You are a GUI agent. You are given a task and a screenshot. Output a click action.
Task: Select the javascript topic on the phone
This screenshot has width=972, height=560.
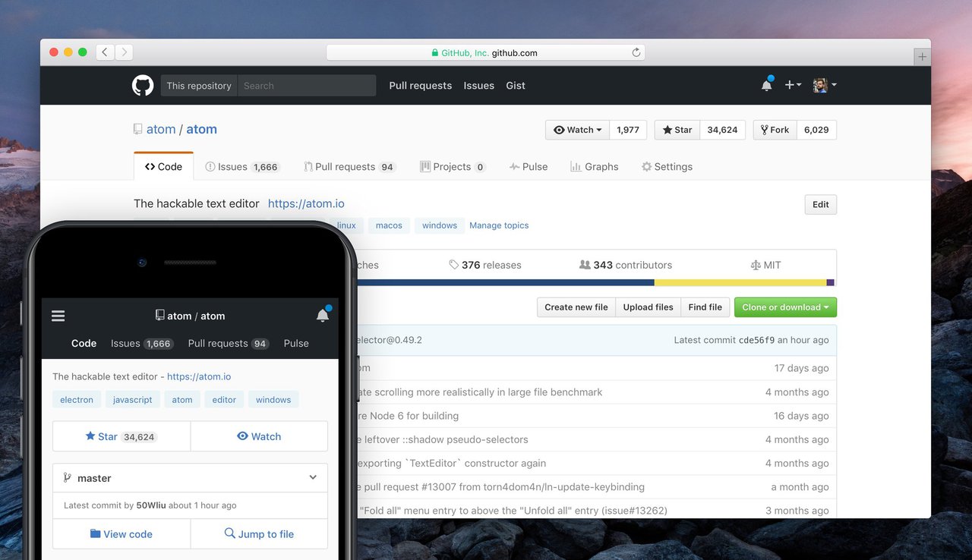[133, 400]
